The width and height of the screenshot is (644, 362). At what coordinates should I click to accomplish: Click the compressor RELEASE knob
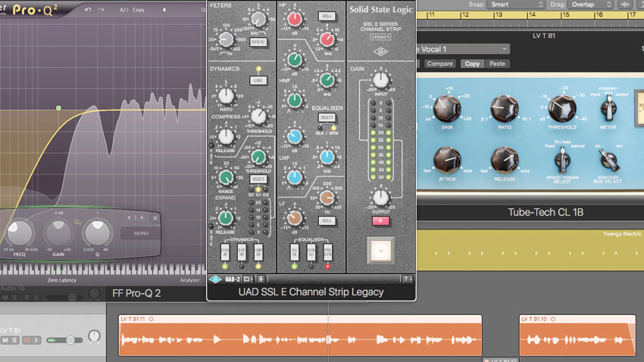point(226,136)
